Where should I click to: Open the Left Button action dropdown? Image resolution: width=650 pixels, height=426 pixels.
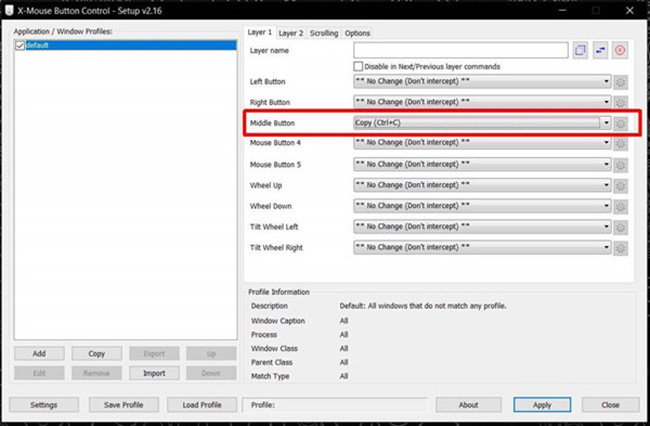coord(606,81)
